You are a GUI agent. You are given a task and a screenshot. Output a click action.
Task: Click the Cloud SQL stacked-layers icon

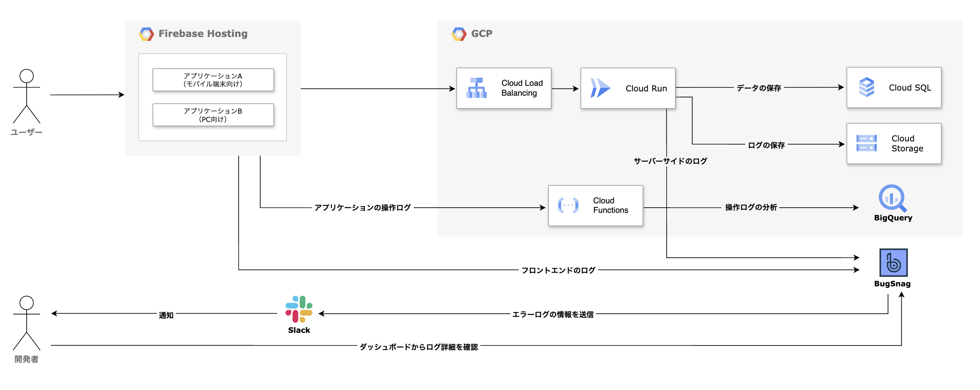pos(866,87)
